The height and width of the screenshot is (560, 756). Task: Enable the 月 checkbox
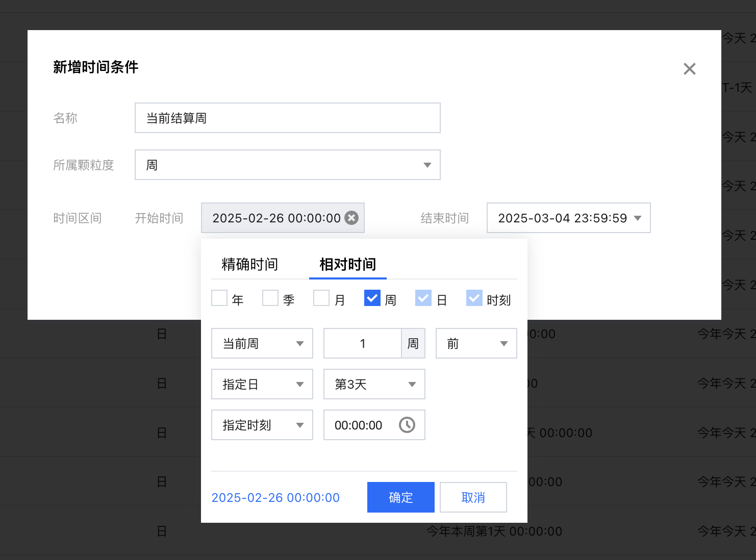pos(321,298)
